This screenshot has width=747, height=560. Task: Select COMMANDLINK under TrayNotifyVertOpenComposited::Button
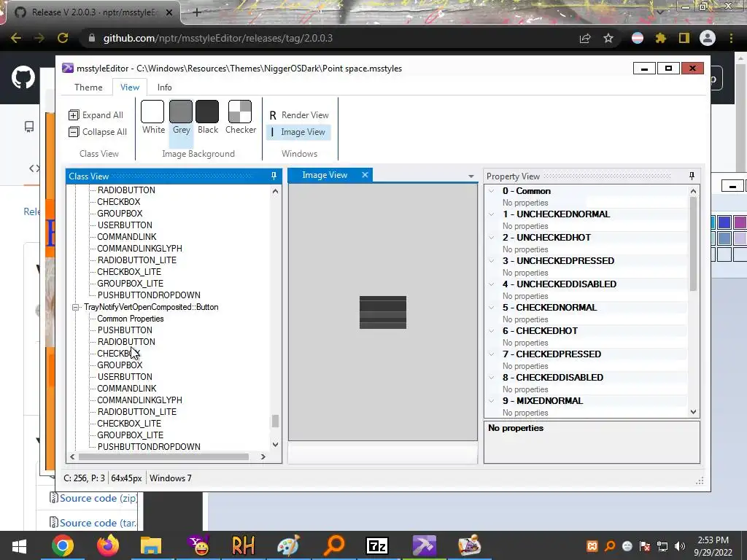(127, 389)
